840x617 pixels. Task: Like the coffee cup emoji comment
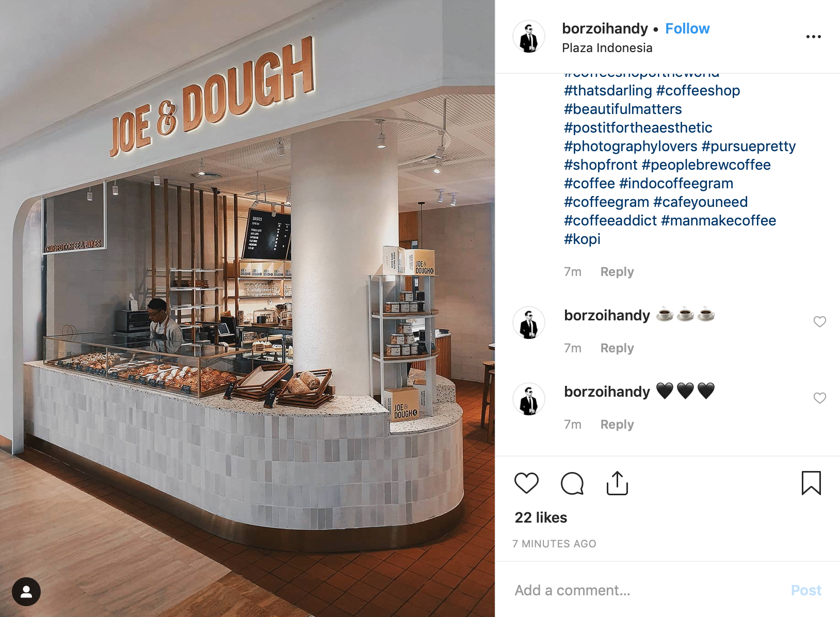820,322
